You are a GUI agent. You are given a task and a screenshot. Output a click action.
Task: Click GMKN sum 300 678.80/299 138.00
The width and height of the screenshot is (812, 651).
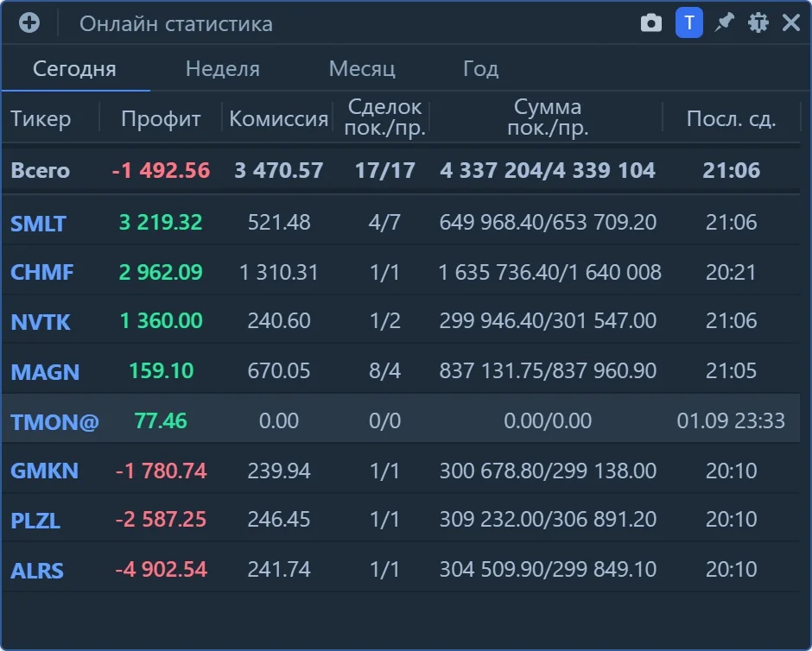(x=548, y=471)
